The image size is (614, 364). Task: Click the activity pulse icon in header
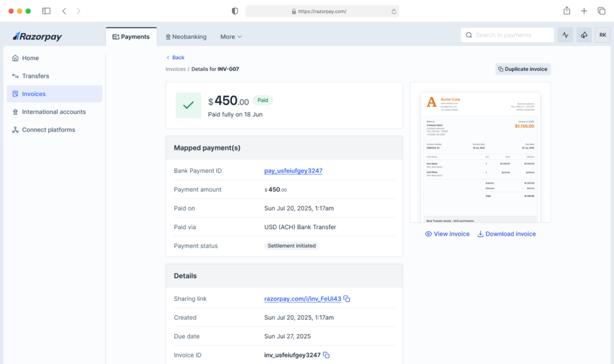coord(565,35)
